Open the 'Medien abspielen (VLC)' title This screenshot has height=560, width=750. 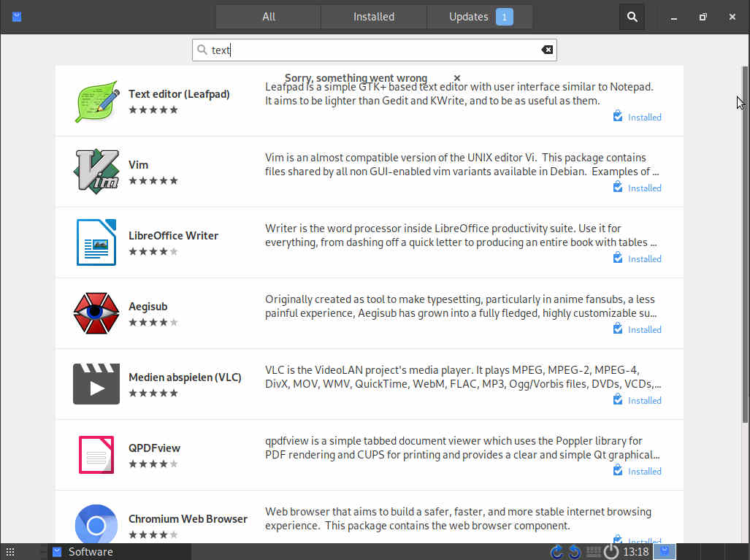tap(185, 377)
